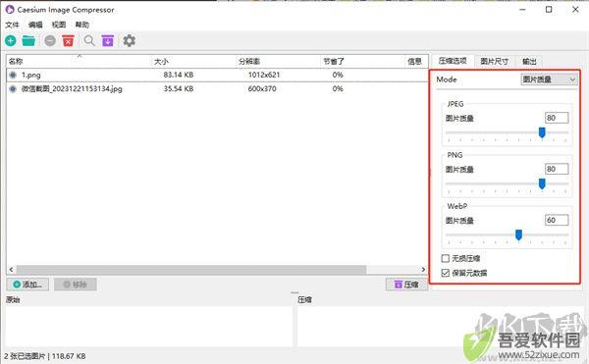Open the 文件 menu
Image resolution: width=589 pixels, height=364 pixels.
pos(12,25)
